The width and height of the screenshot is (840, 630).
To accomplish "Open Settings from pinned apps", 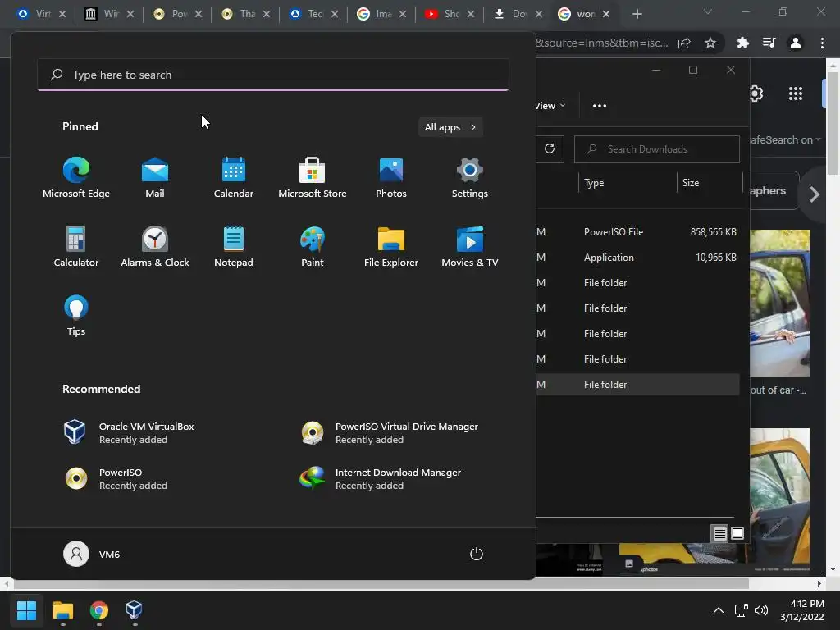I will (470, 178).
